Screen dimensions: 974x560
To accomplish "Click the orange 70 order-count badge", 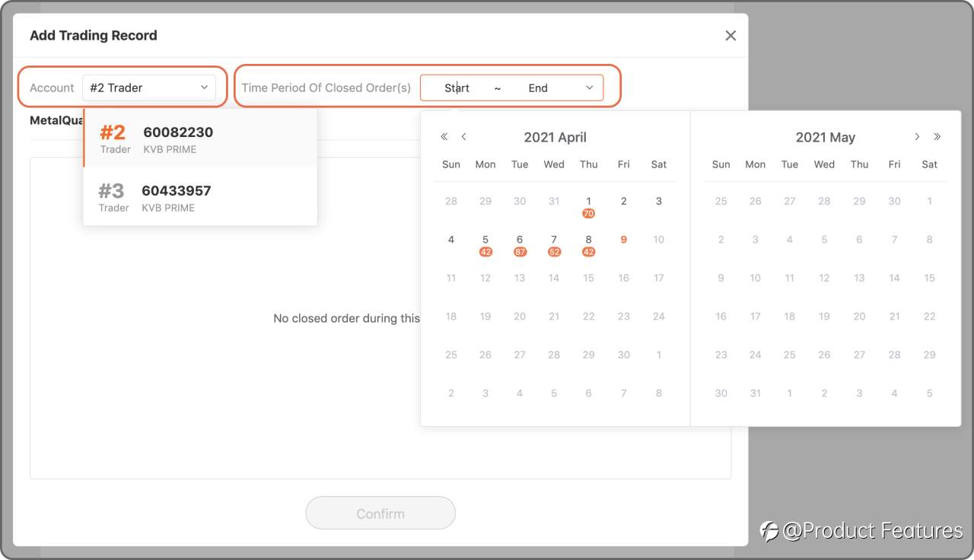I will click(x=588, y=214).
